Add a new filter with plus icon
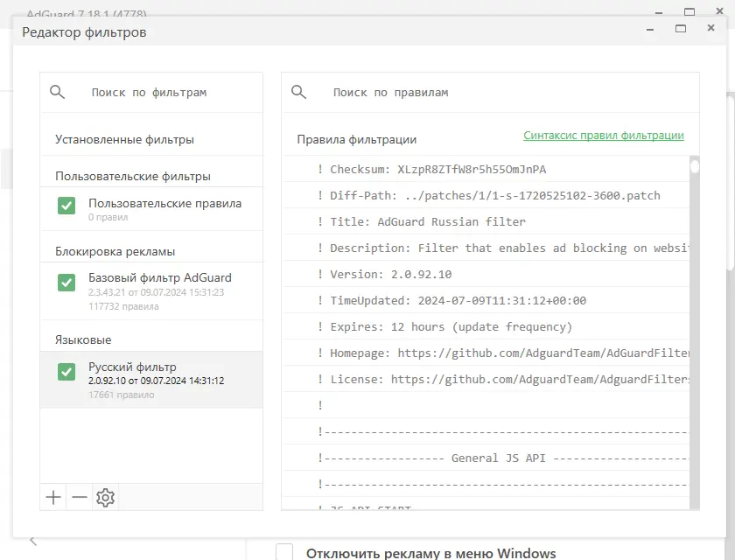The height and width of the screenshot is (560, 735). (x=53, y=498)
